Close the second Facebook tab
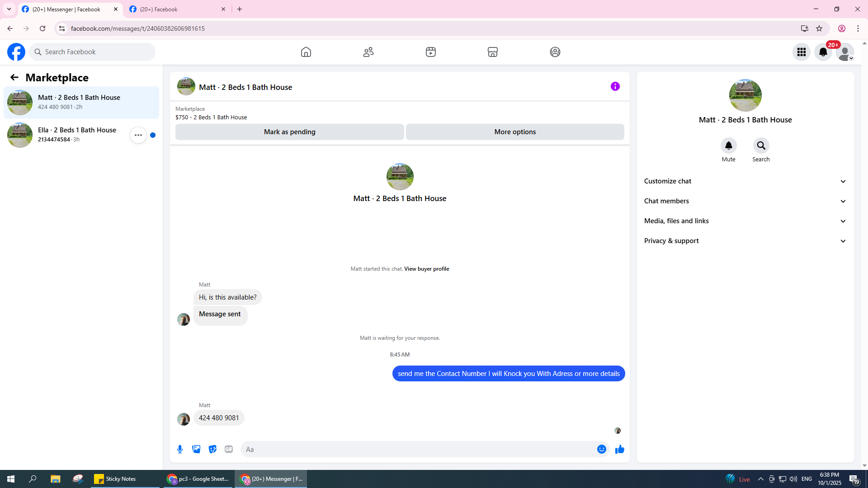 (x=223, y=9)
